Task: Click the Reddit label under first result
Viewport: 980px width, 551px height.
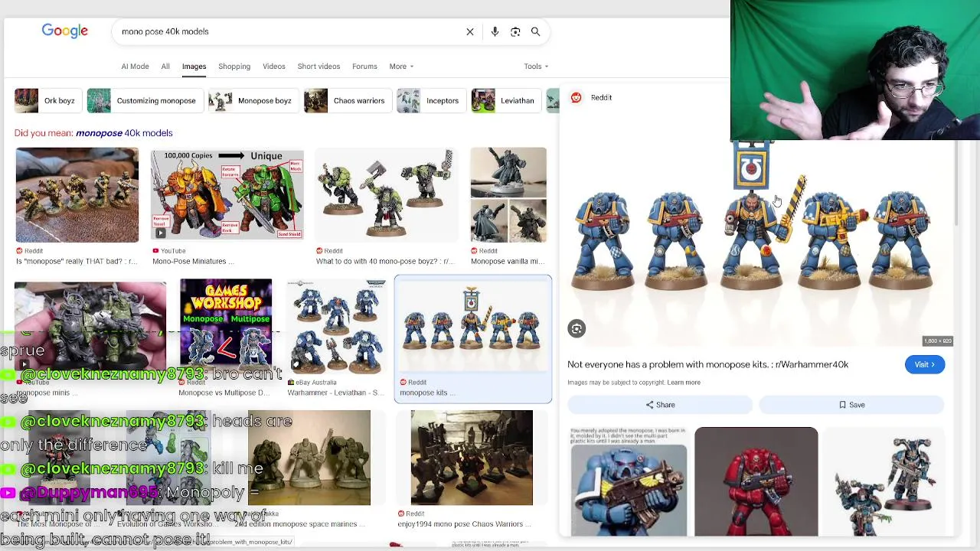Action: (x=34, y=251)
